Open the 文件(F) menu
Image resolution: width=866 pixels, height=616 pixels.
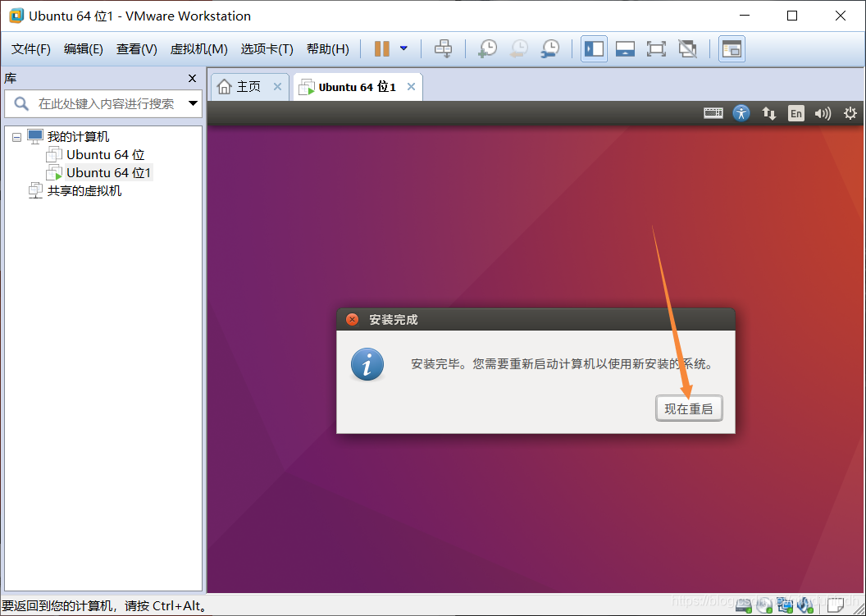[31, 49]
